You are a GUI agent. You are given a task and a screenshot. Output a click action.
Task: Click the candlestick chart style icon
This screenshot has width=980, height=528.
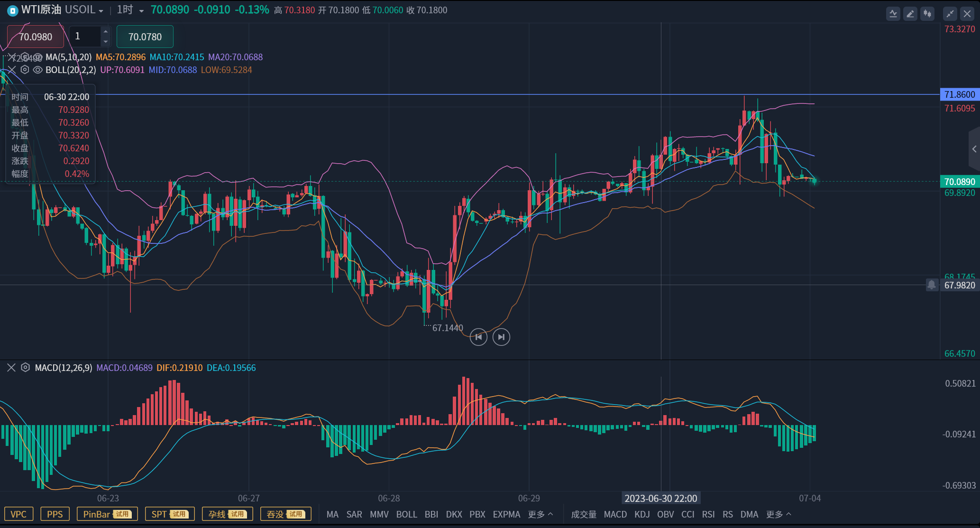point(927,14)
